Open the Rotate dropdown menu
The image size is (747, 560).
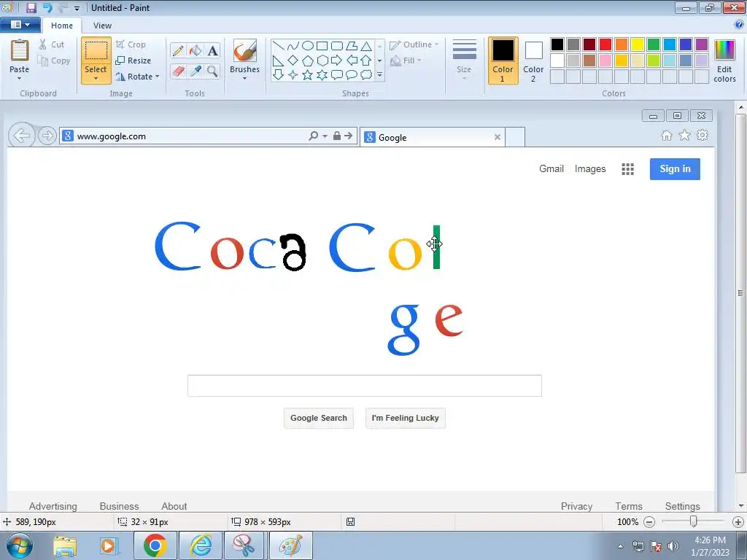pos(137,76)
